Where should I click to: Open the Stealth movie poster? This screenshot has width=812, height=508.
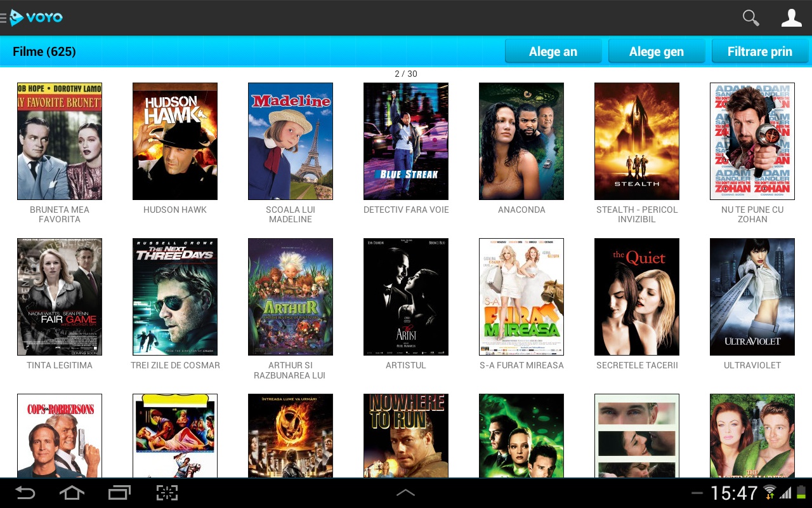(637, 141)
